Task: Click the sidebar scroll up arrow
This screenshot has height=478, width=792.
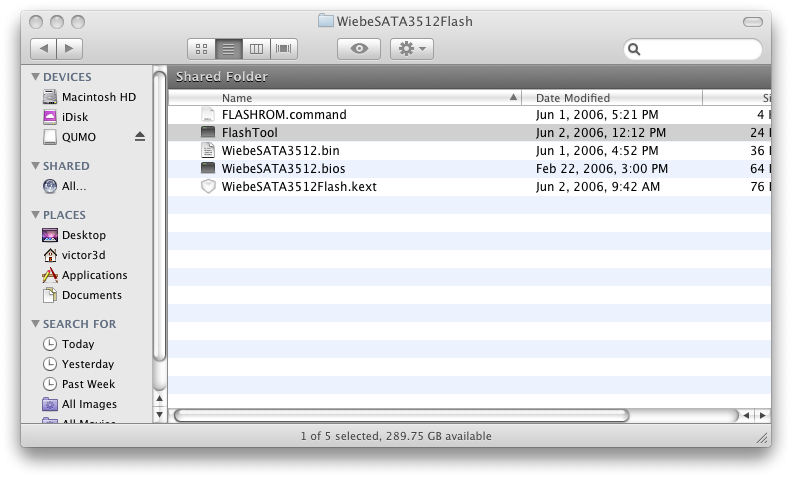Action: [160, 398]
